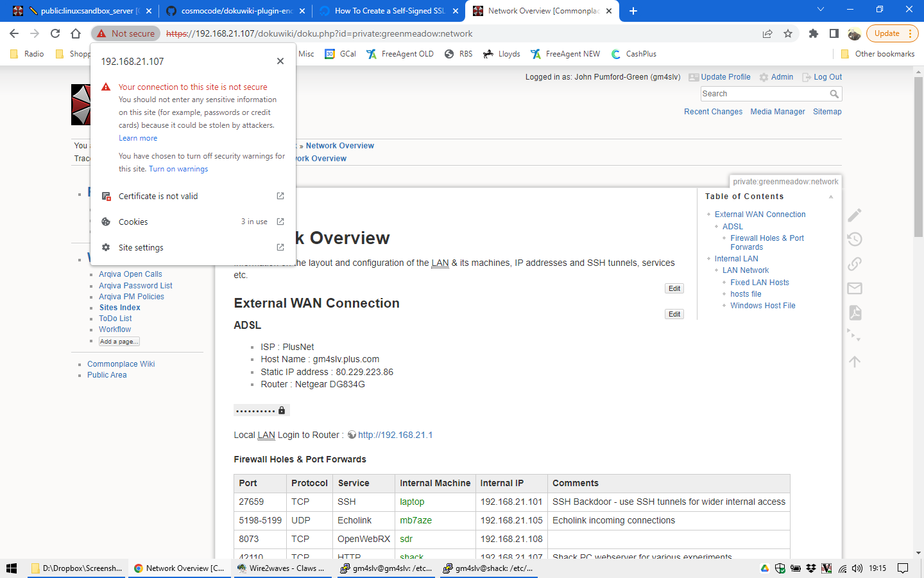This screenshot has height=578, width=924.
Task: Collapse the Table of Contents panel
Action: click(831, 197)
